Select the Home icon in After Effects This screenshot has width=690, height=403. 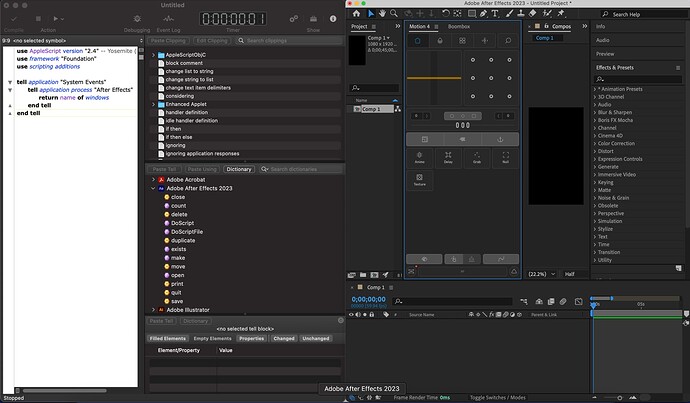pos(356,14)
